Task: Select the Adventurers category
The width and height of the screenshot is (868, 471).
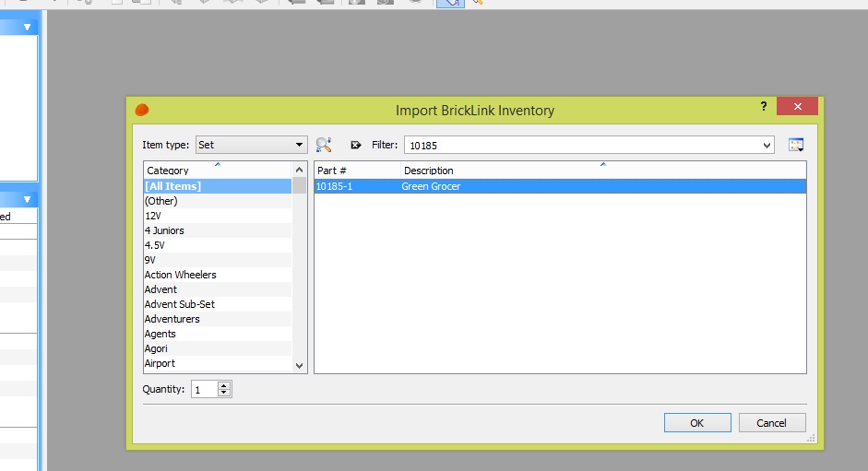Action: tap(218, 319)
